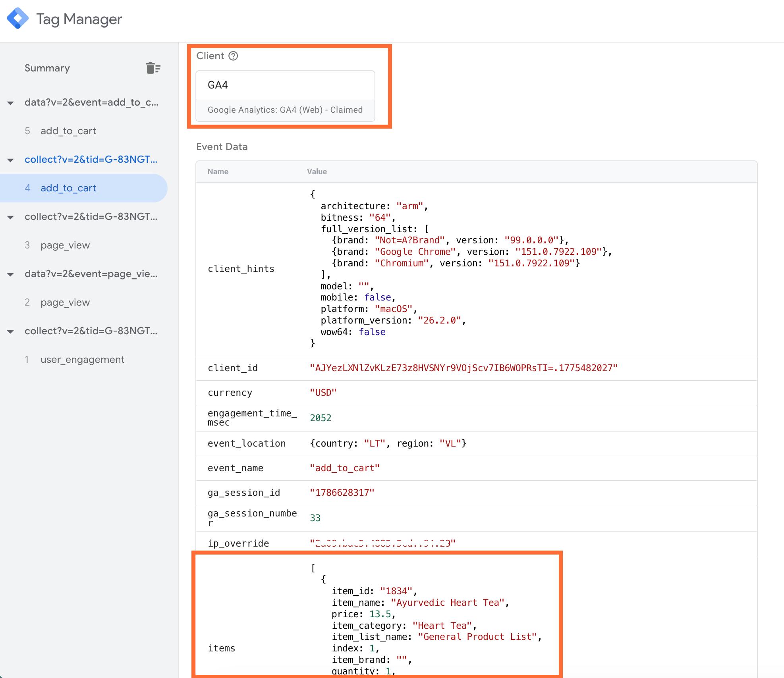Select the collect request label above page_view 3
784x678 pixels.
pyautogui.click(x=91, y=217)
